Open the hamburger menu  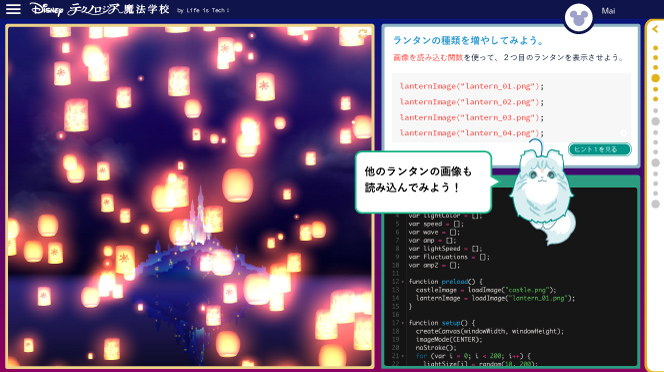pos(13,9)
